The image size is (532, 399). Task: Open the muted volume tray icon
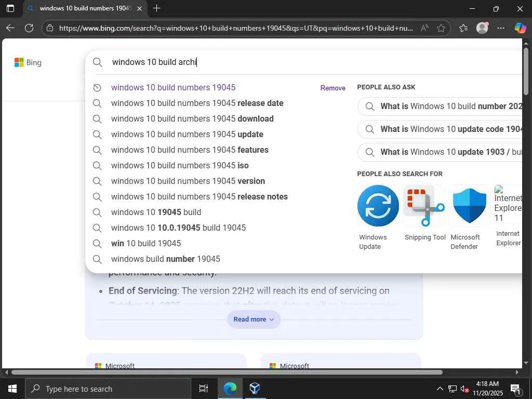pos(464,389)
